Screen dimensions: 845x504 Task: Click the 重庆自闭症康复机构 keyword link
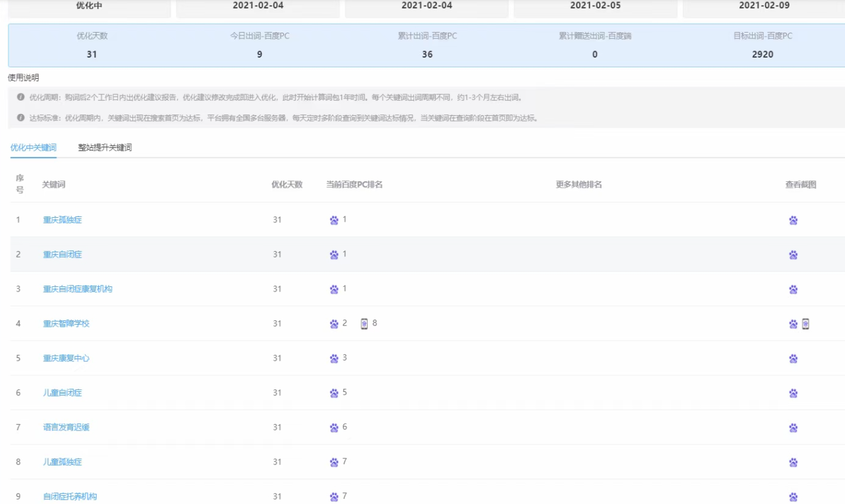(x=78, y=289)
